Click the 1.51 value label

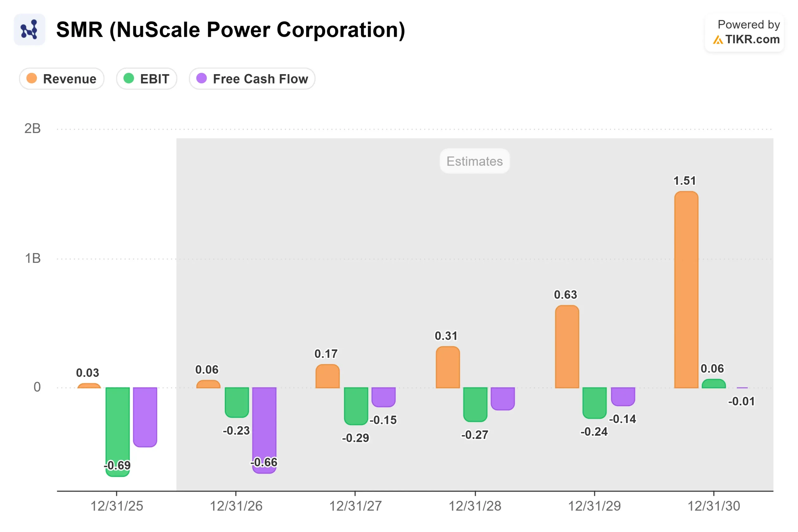(685, 181)
